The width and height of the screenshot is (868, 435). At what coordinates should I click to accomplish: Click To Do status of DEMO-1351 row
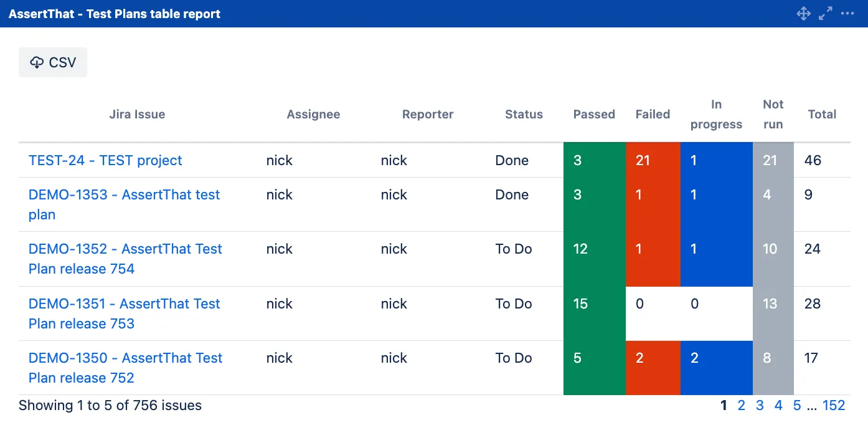tap(514, 304)
